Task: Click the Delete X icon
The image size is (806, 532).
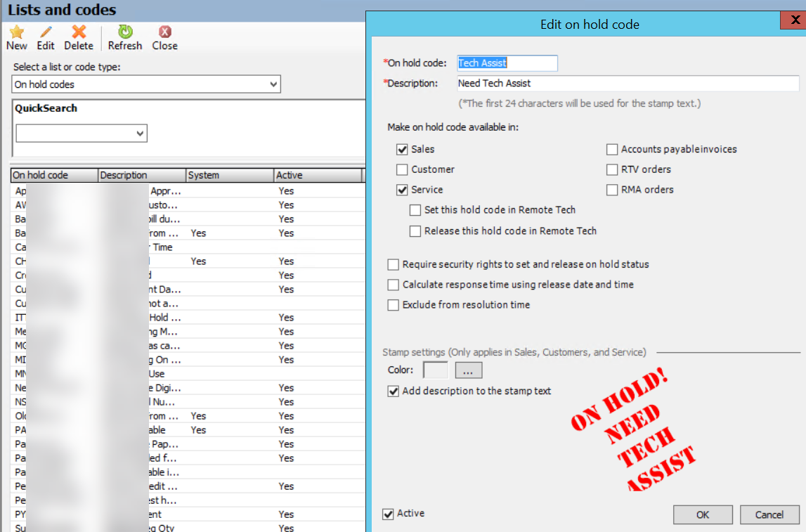Action: point(79,32)
